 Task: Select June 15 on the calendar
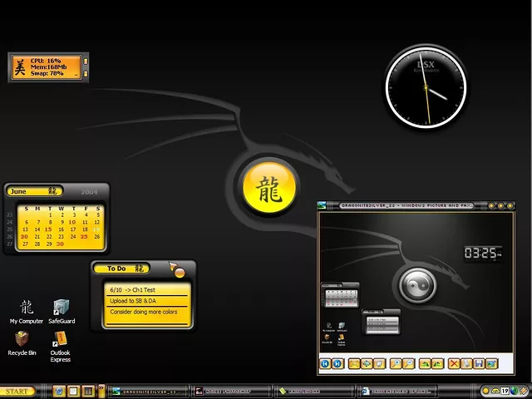coord(49,229)
